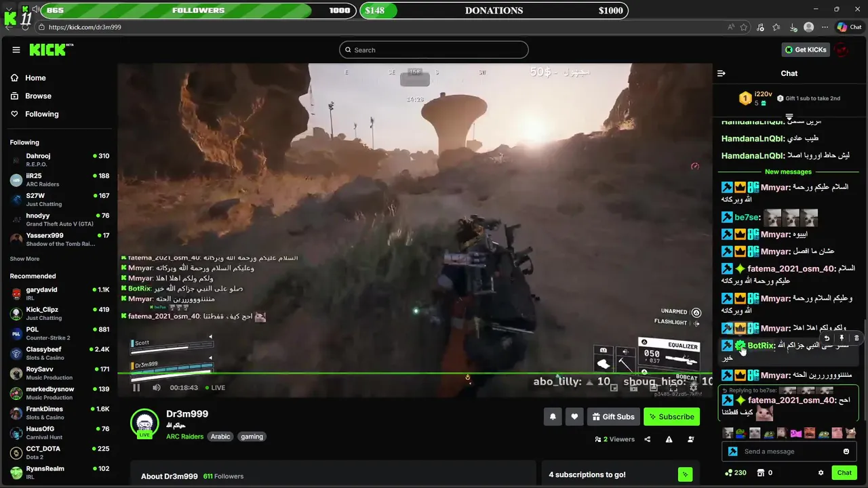Open the hamburger sidebar menu
This screenshot has height=488, width=868.
click(16, 49)
